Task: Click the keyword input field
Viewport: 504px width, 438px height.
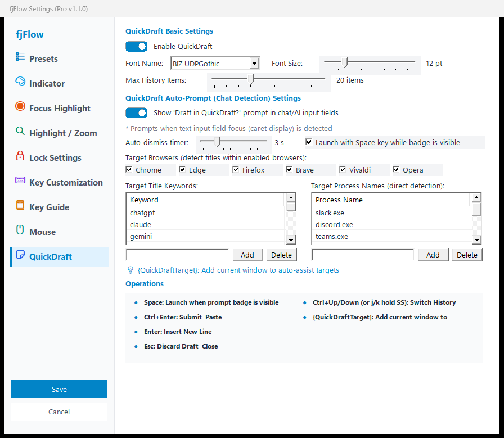Action: pyautogui.click(x=177, y=255)
